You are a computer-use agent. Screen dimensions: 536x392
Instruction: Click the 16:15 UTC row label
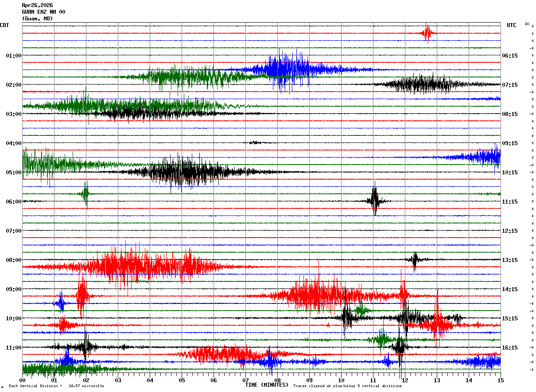510,348
